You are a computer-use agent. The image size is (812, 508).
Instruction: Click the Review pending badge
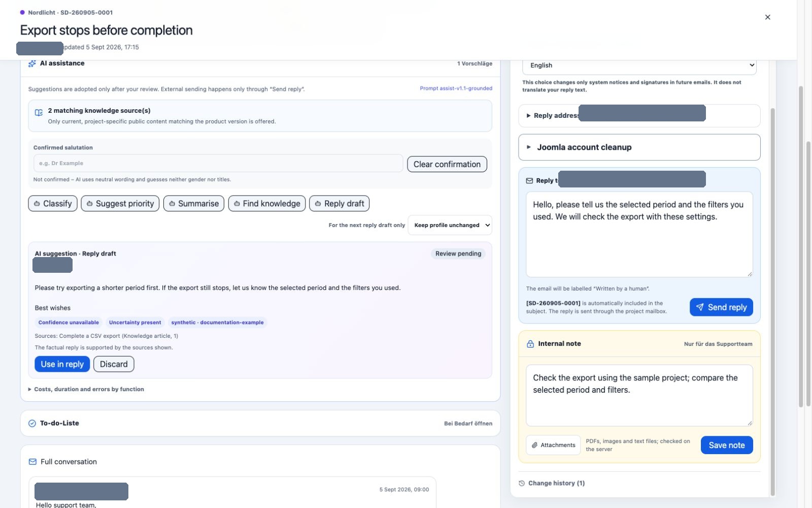point(458,253)
